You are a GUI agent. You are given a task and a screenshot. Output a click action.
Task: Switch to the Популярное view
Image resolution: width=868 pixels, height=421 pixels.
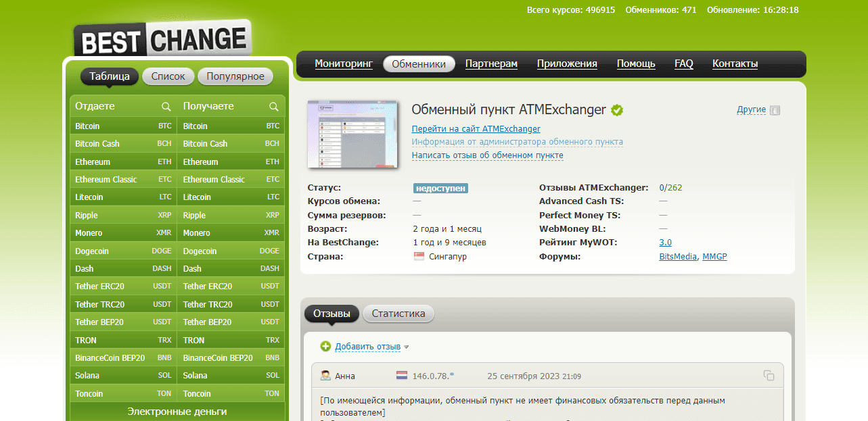pos(235,76)
